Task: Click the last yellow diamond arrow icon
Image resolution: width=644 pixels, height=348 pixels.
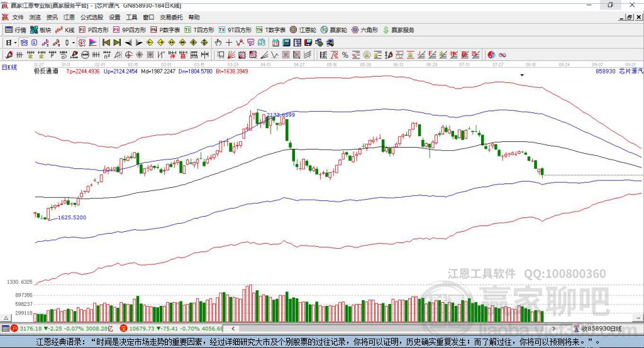Action: tap(204, 42)
